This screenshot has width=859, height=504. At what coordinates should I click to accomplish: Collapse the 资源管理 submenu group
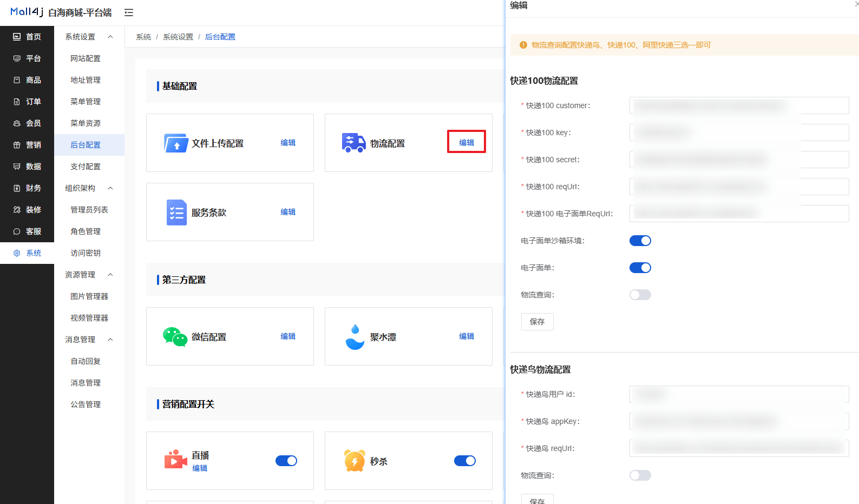[x=89, y=275]
